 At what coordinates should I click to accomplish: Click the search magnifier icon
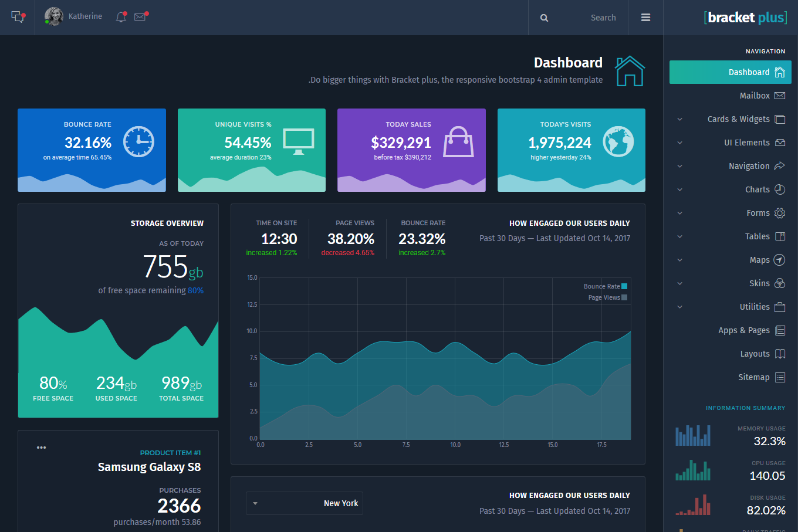pos(544,18)
